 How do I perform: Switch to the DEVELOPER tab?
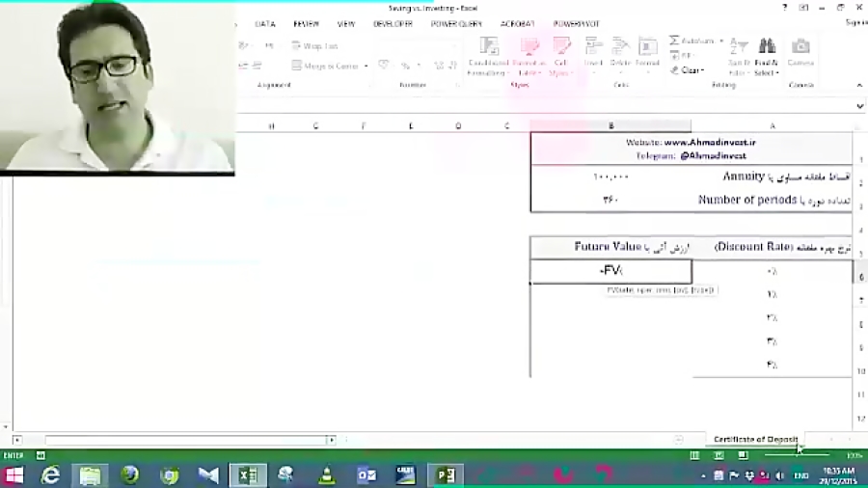click(x=393, y=24)
